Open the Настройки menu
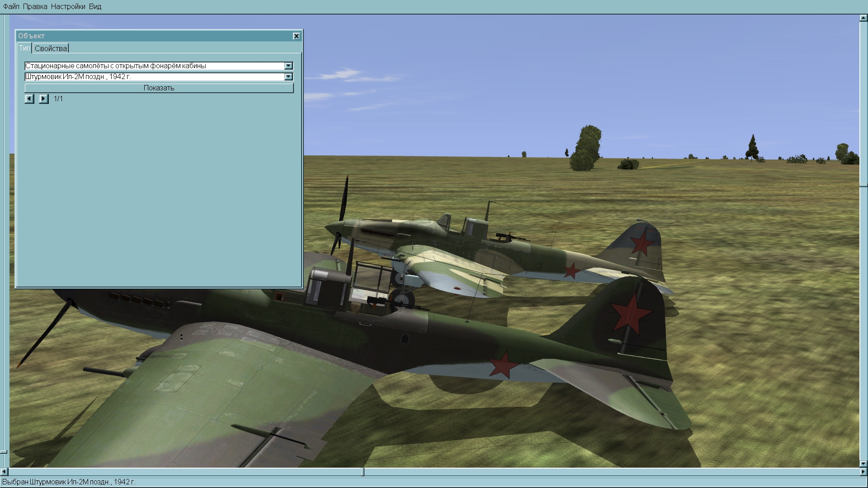Image resolution: width=868 pixels, height=488 pixels. [68, 7]
